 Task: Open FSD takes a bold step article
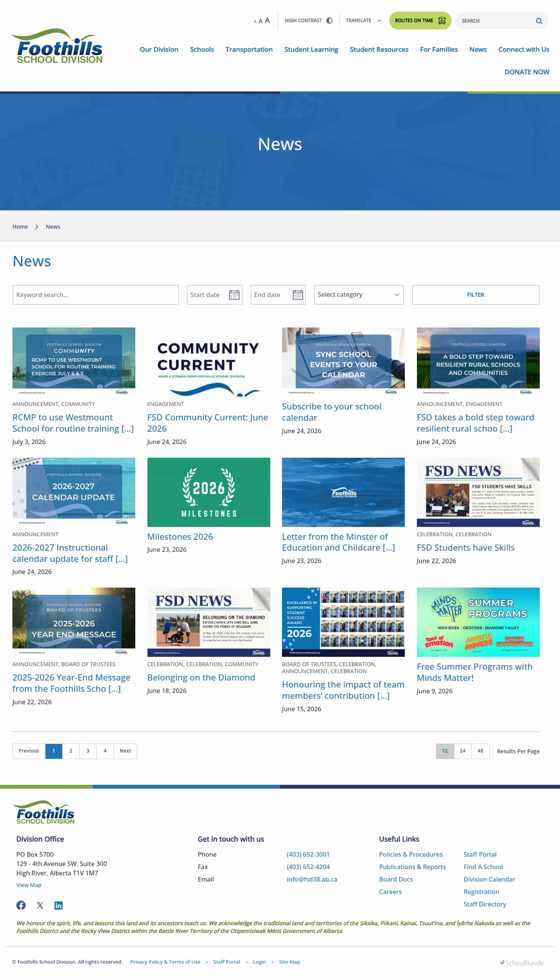pos(475,423)
